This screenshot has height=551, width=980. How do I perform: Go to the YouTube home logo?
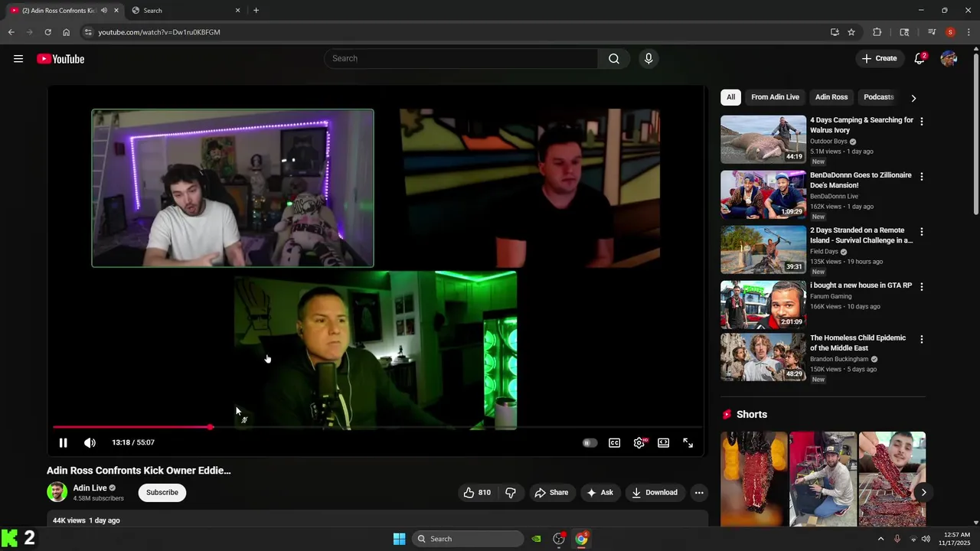(x=60, y=59)
